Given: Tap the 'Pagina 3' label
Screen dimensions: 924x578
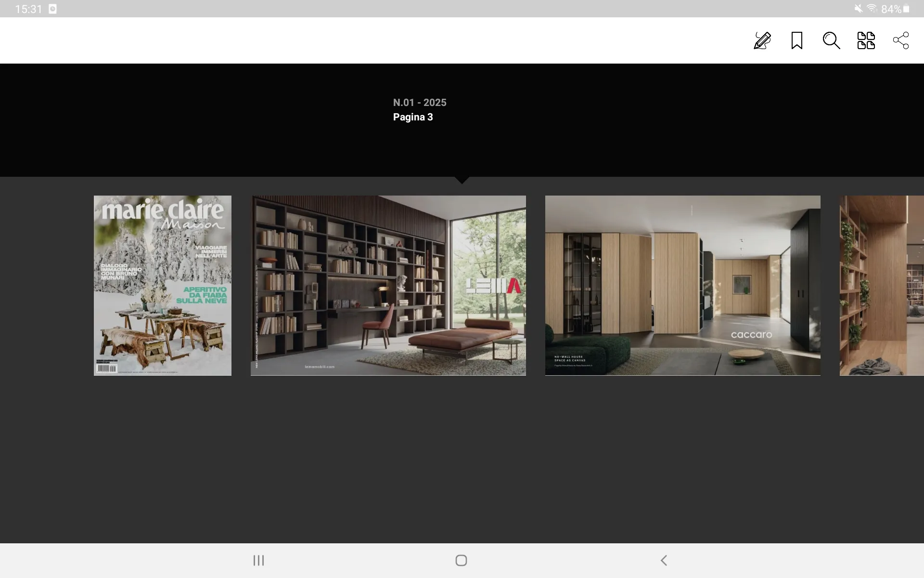Looking at the screenshot, I should tap(413, 117).
